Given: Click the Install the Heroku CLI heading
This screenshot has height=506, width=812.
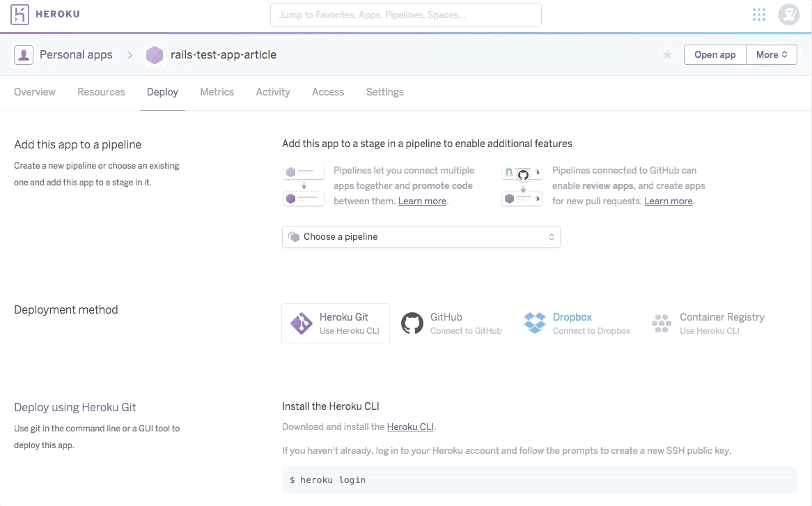Looking at the screenshot, I should tap(330, 406).
